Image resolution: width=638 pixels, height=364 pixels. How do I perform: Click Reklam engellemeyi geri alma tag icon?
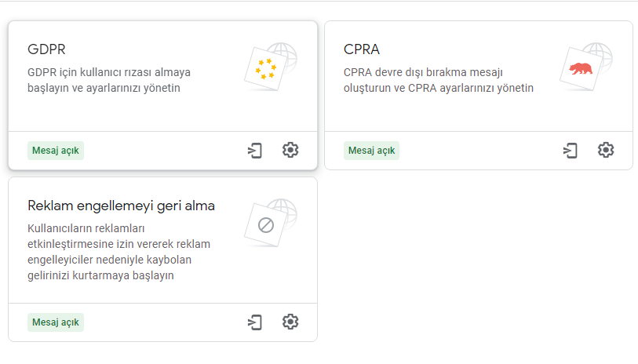point(255,322)
